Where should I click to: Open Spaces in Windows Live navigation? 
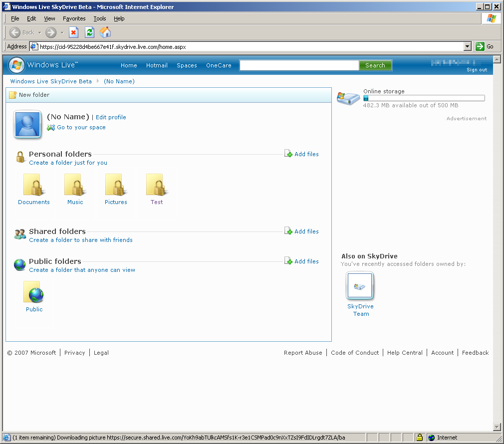tap(187, 65)
